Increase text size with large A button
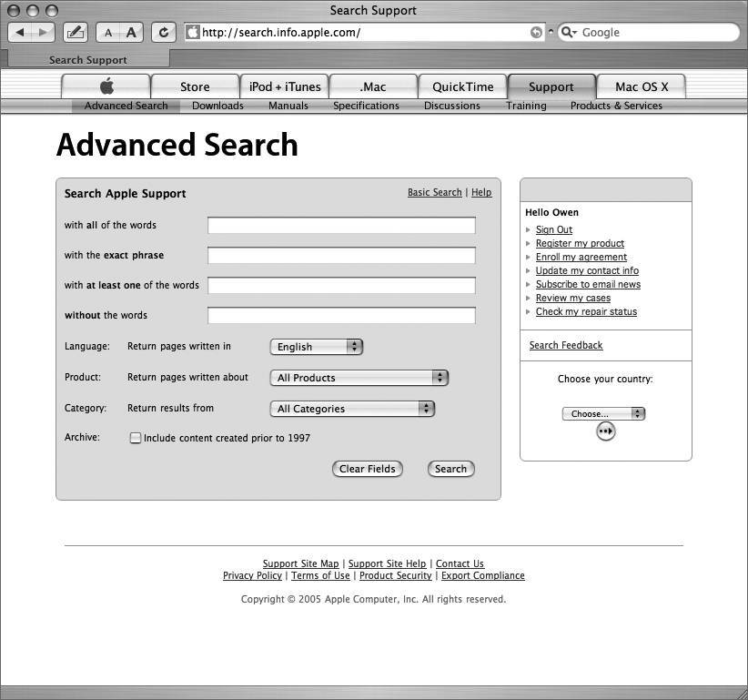The height and width of the screenshot is (700, 748). click(131, 33)
